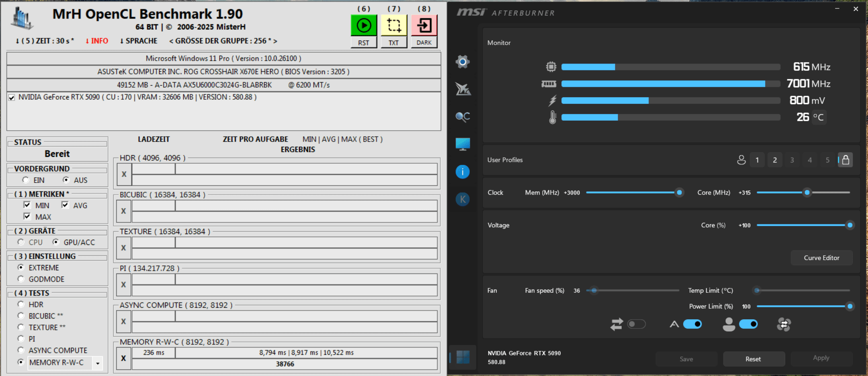Open the red INFO dropdown

click(x=96, y=41)
